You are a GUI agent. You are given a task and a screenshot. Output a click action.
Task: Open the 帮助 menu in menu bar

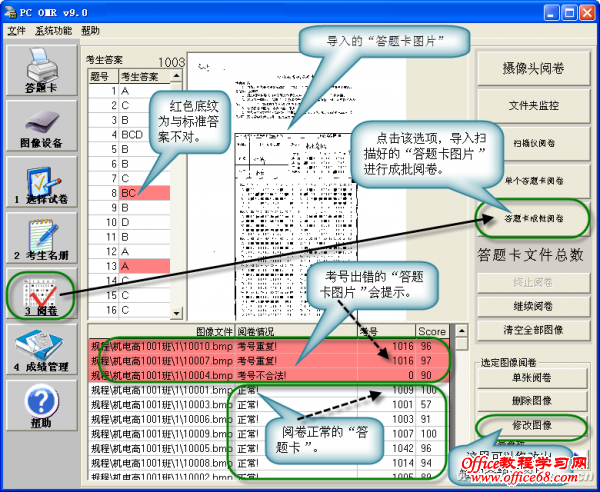pyautogui.click(x=90, y=31)
